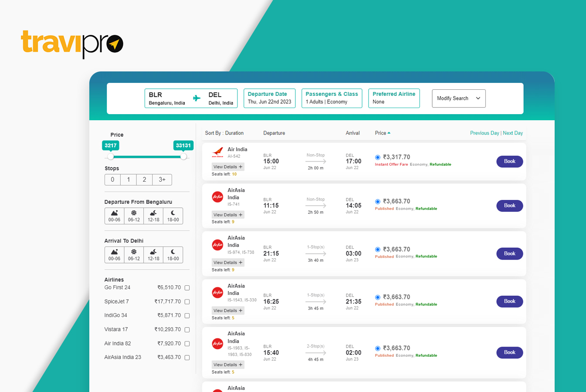Book the AirAsia 21:15 flight

[510, 253]
